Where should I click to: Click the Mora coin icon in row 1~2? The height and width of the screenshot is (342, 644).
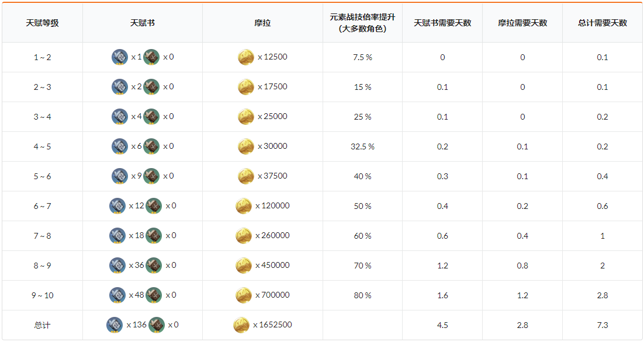[x=246, y=57]
